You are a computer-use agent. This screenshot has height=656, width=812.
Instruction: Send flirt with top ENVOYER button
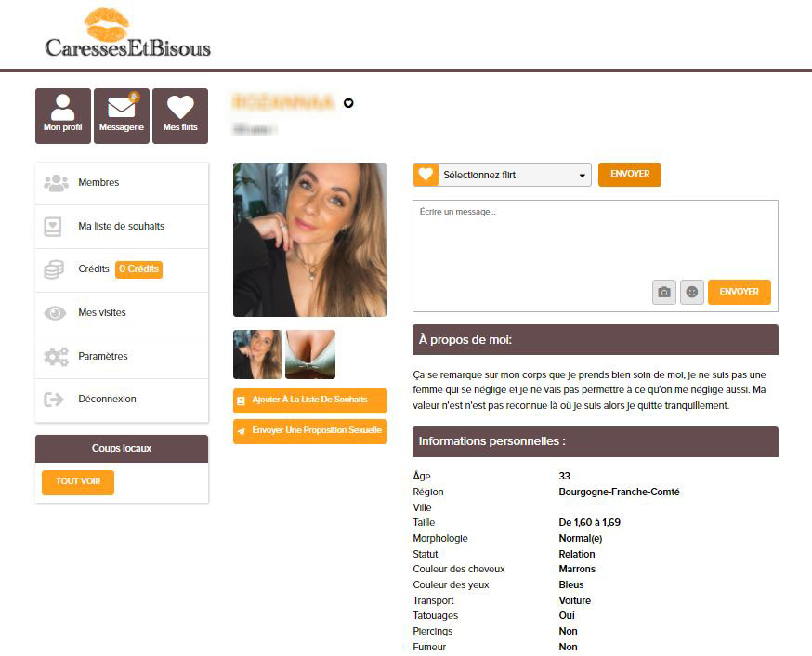click(630, 174)
